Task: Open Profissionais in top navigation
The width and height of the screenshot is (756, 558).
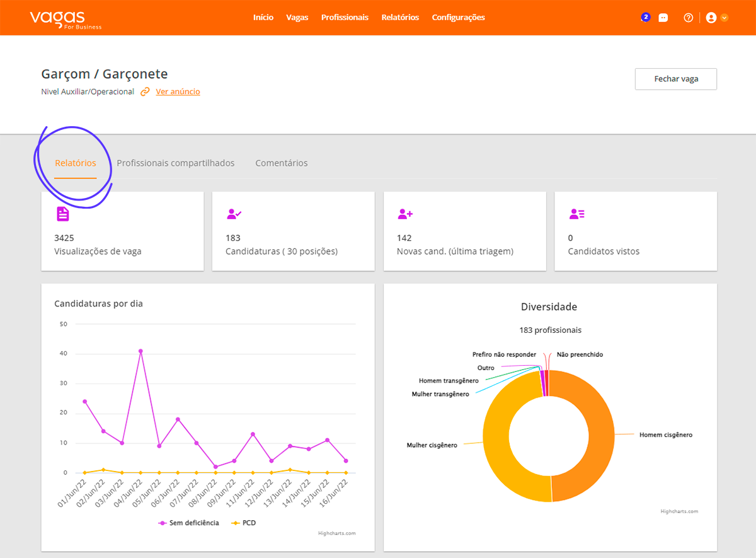Action: [345, 18]
